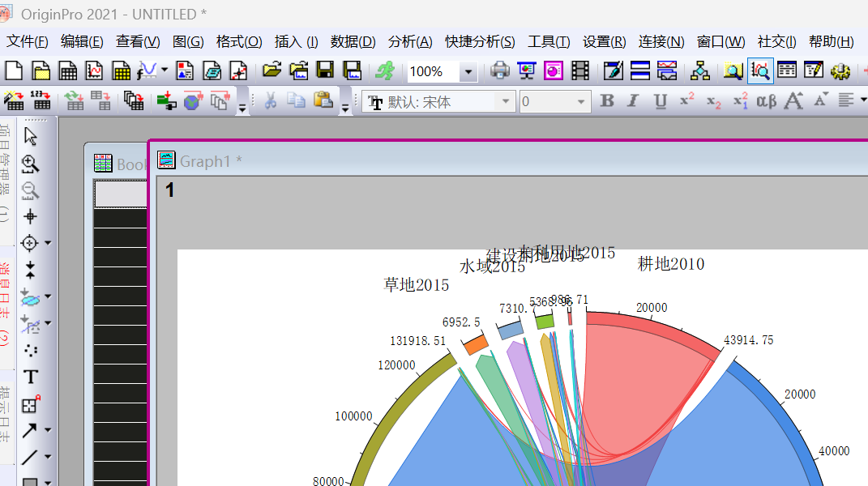The image size is (868, 486).
Task: Click the Open file folder icon
Action: coord(272,70)
